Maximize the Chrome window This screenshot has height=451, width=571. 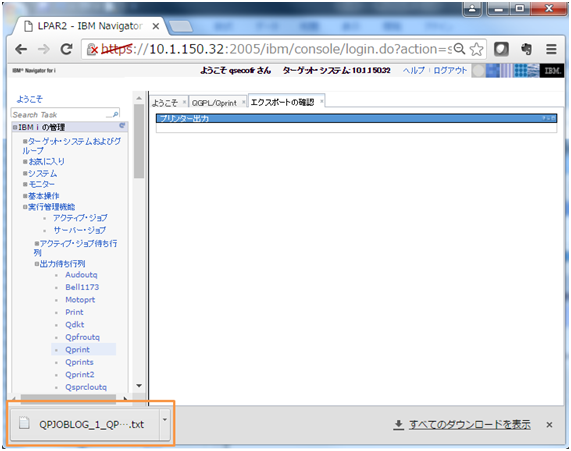click(520, 8)
